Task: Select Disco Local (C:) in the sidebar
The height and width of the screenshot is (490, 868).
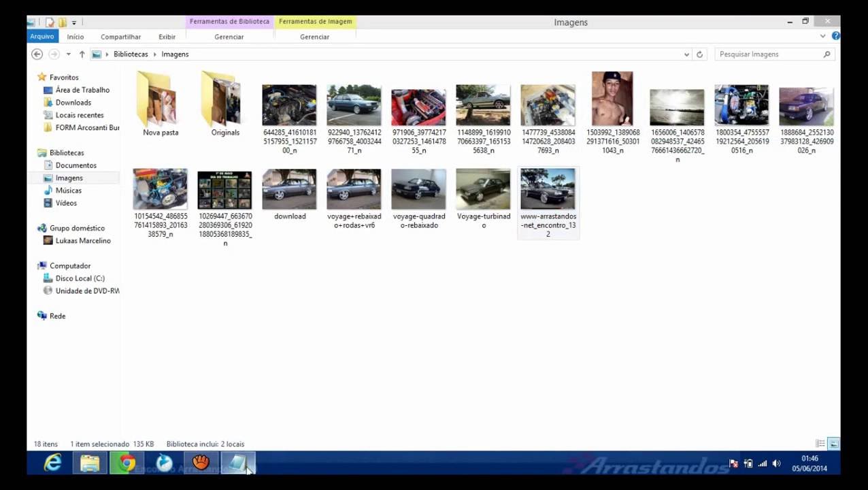Action: click(x=80, y=278)
